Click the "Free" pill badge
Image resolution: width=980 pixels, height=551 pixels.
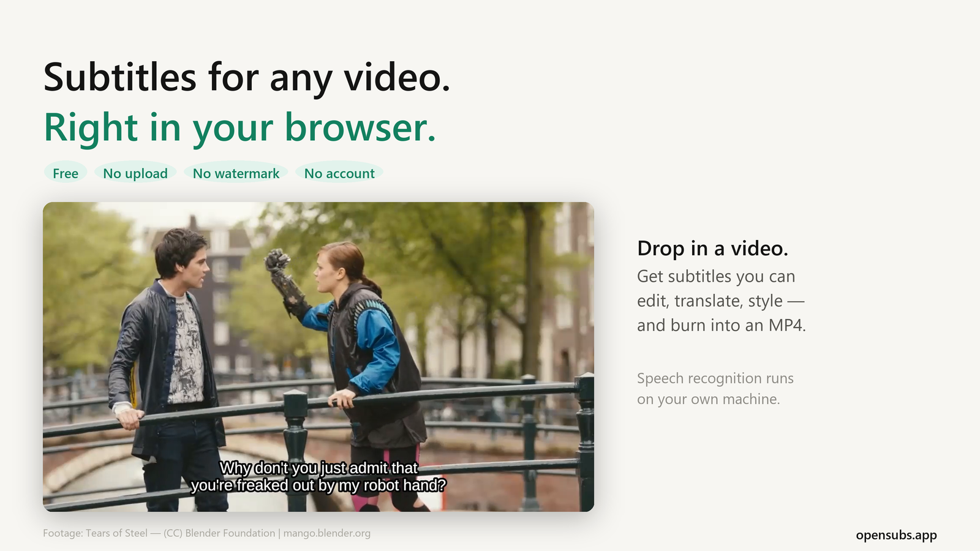click(66, 173)
